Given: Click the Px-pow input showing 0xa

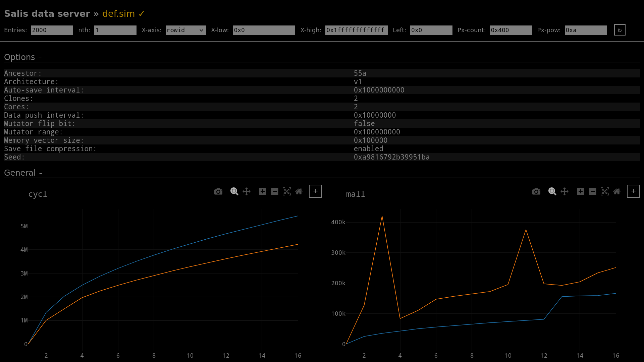Looking at the screenshot, I should [586, 30].
